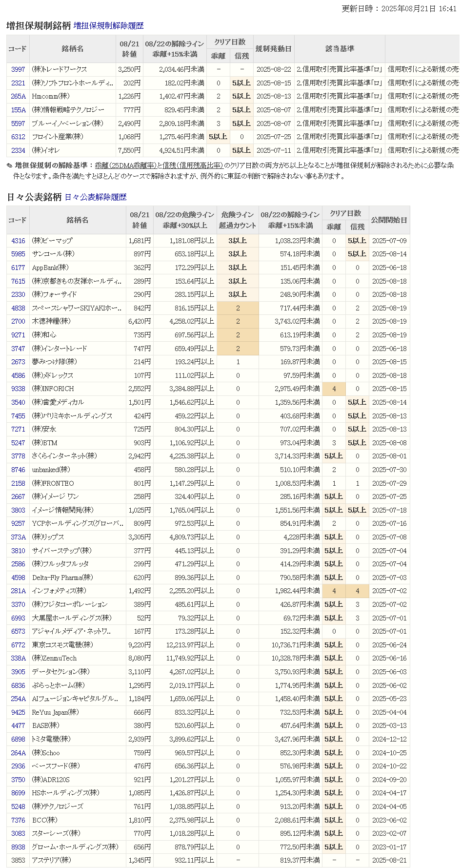Open stock code 4838 link

coord(18,308)
